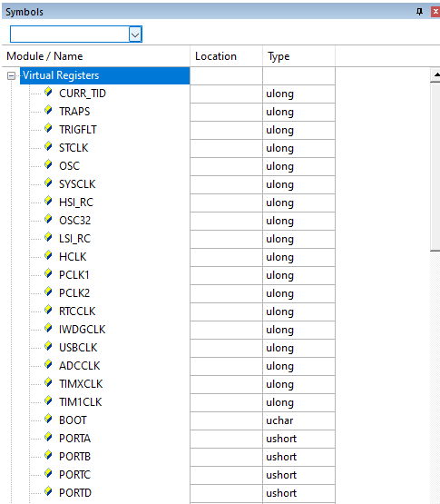The width and height of the screenshot is (440, 504).
Task: Select the SYSCLK register icon
Action: click(x=48, y=183)
